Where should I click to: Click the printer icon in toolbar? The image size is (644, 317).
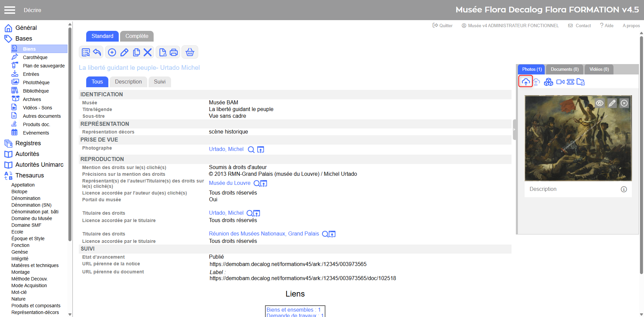pyautogui.click(x=174, y=52)
